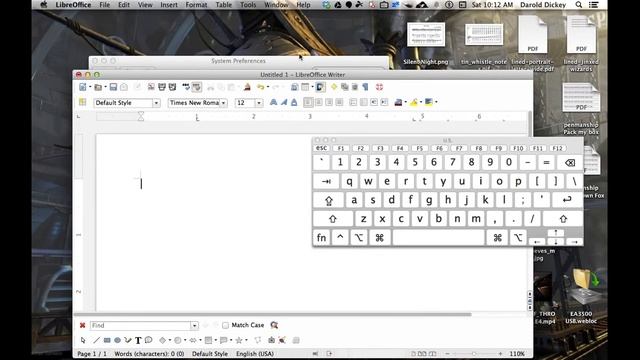
Task: Click the Help lifebuoy toolbar icon
Action: [379, 87]
